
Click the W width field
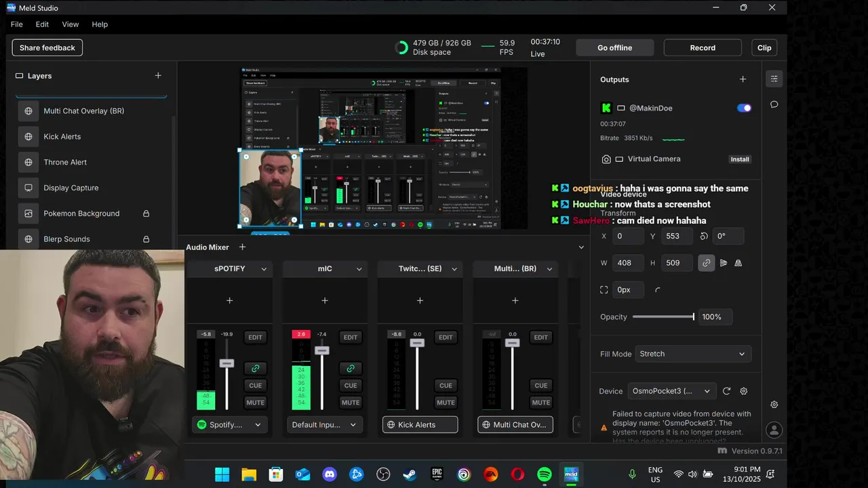(629, 263)
